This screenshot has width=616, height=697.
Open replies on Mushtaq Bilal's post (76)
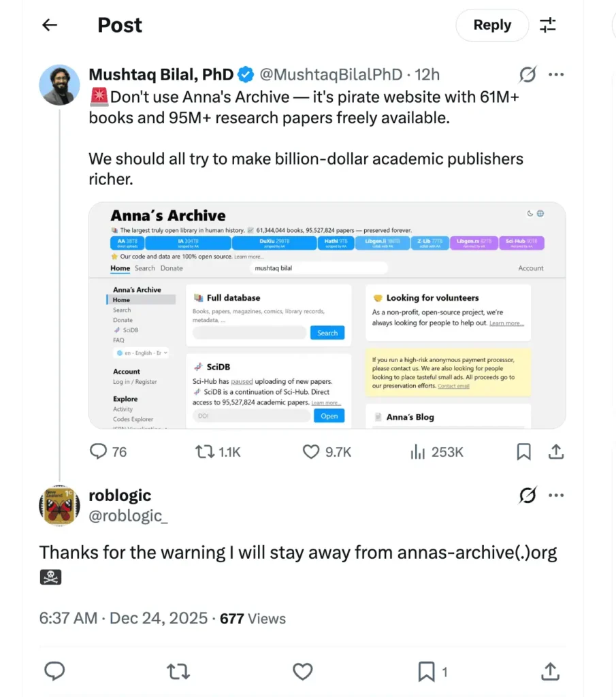[x=109, y=451]
